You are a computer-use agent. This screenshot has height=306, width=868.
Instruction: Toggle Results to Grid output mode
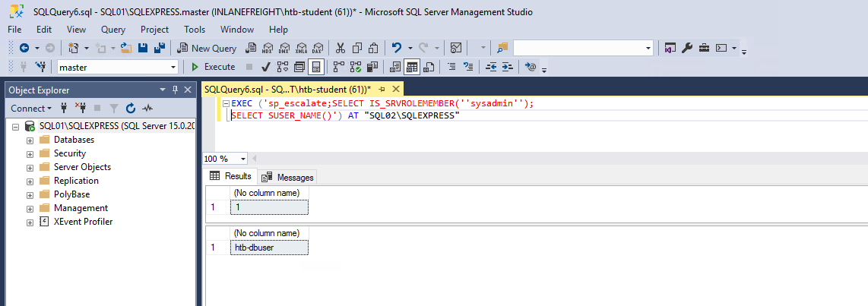tap(411, 67)
